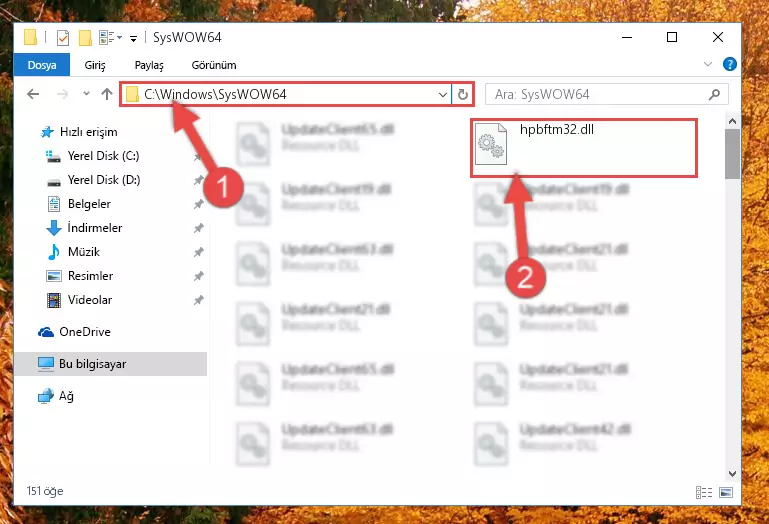Click the pin icon next to Resimler
The image size is (769, 524).
pos(198,276)
